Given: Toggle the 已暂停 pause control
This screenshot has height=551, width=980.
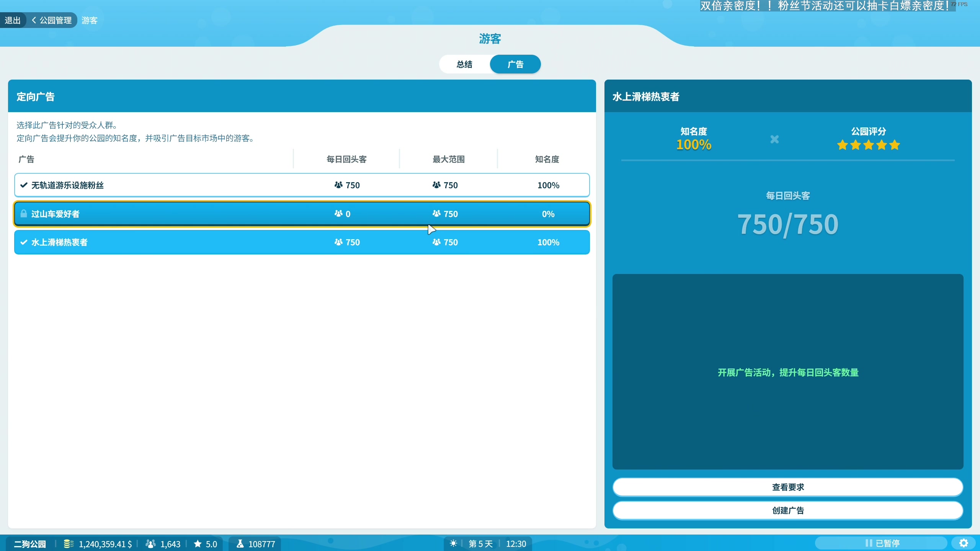Looking at the screenshot, I should point(881,543).
